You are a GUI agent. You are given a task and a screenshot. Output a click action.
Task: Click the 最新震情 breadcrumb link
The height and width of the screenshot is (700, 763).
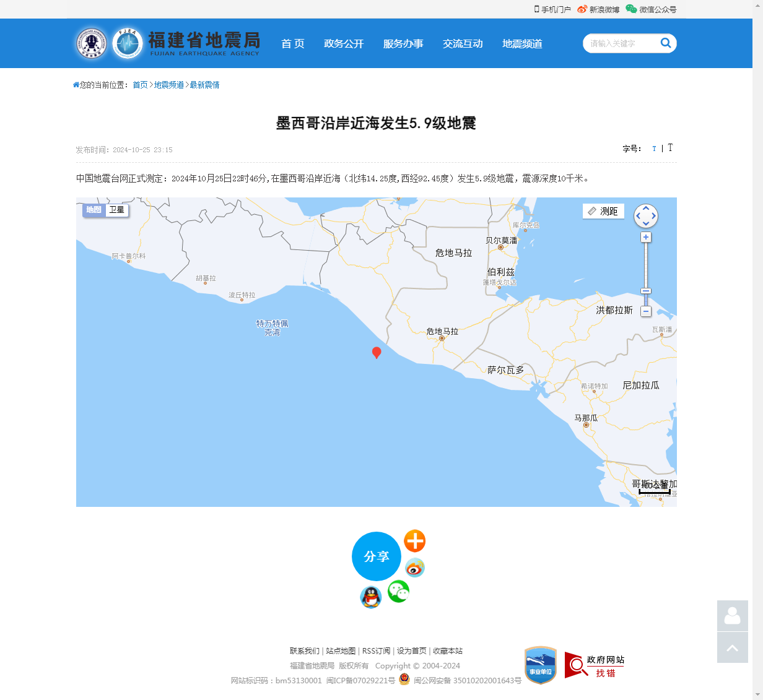(204, 85)
